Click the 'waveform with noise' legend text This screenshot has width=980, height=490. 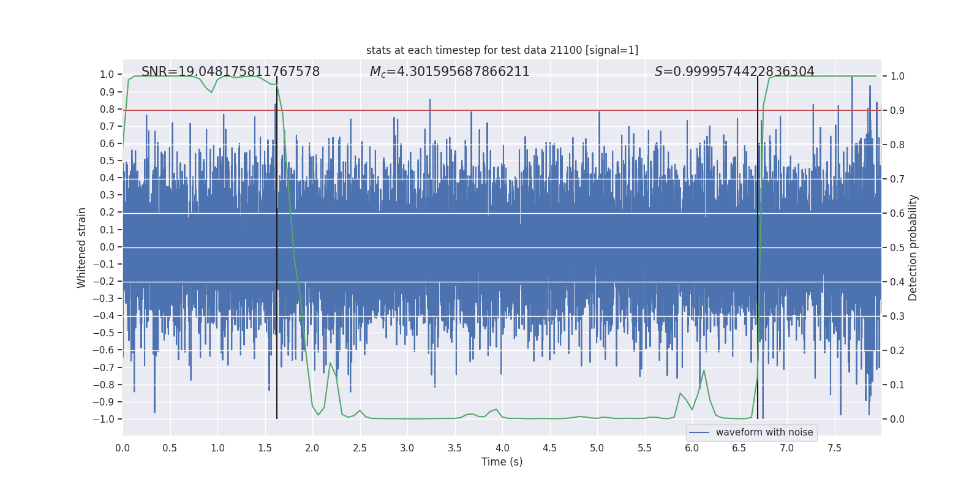point(764,432)
